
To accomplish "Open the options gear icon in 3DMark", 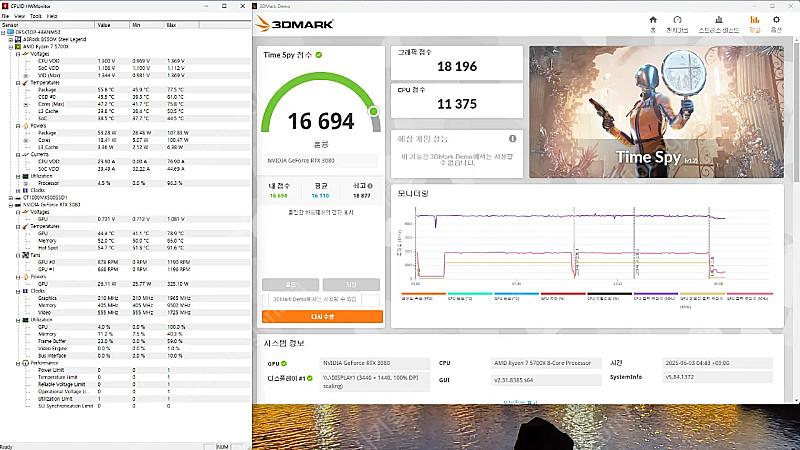I will (776, 20).
